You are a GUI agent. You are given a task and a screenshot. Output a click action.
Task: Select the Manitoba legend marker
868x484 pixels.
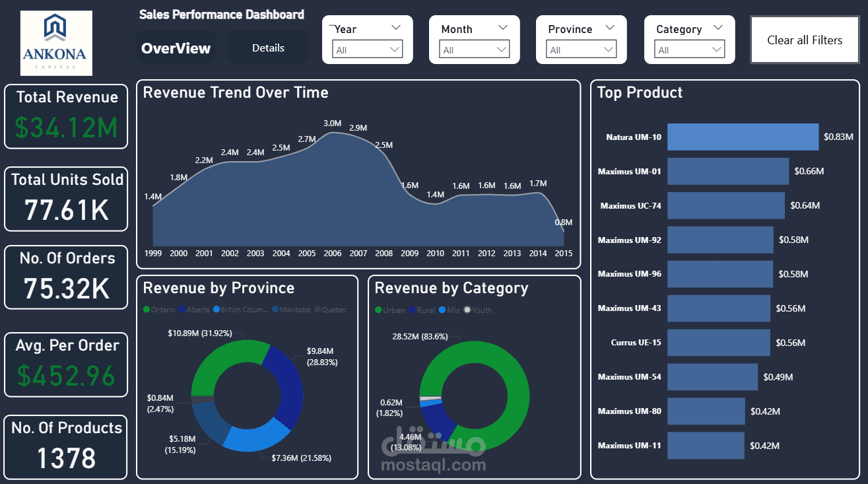click(275, 309)
